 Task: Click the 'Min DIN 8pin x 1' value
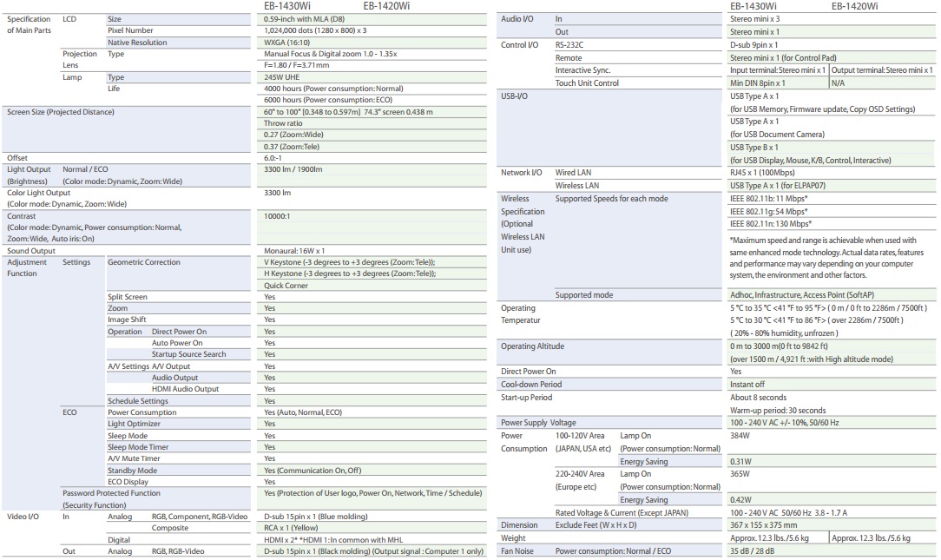[757, 84]
